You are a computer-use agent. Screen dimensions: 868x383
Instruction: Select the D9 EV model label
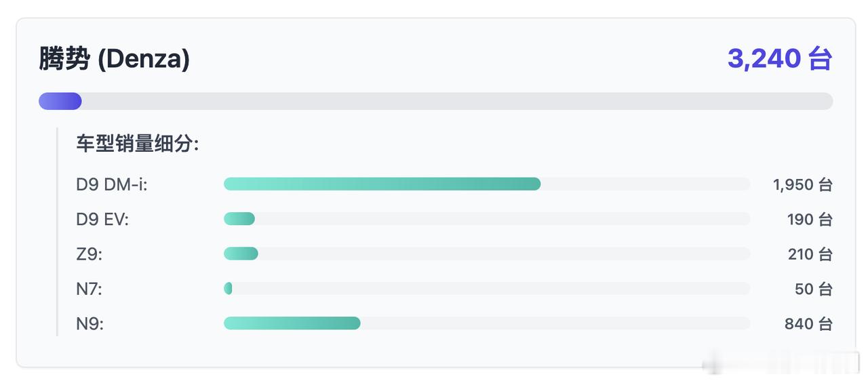pos(102,219)
